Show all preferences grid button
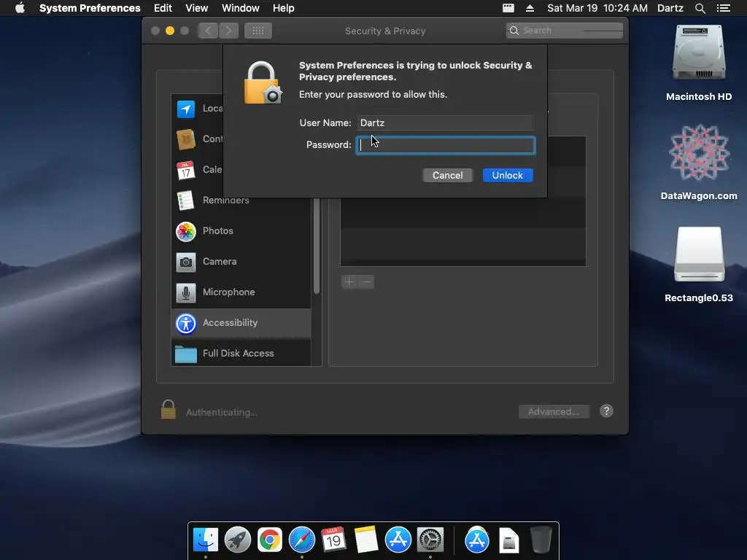The width and height of the screenshot is (747, 560). (x=258, y=31)
